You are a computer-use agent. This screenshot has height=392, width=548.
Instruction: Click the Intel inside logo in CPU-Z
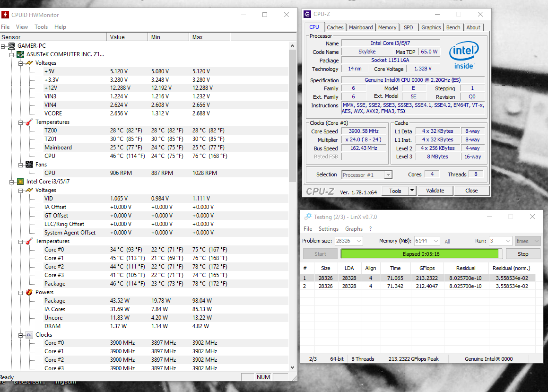pyautogui.click(x=464, y=56)
